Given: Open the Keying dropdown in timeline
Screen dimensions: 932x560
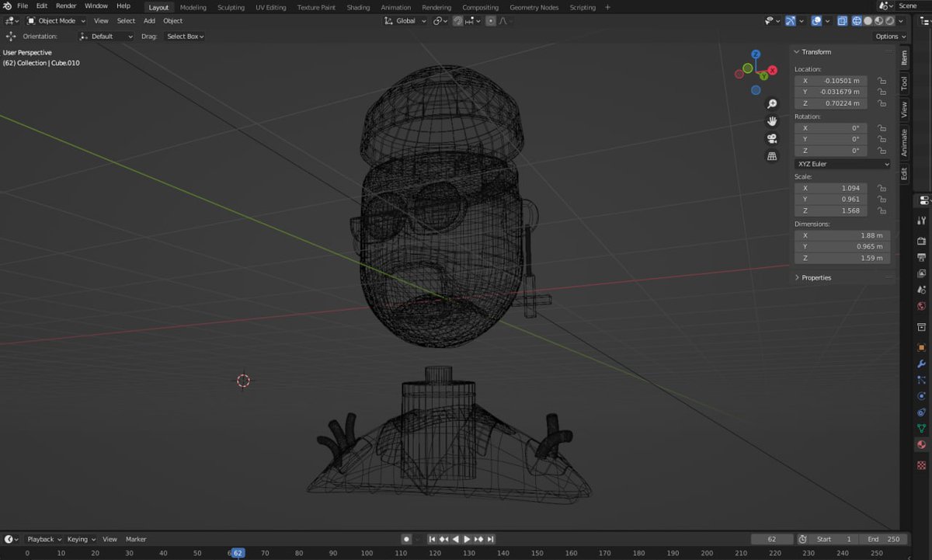Looking at the screenshot, I should 81,539.
